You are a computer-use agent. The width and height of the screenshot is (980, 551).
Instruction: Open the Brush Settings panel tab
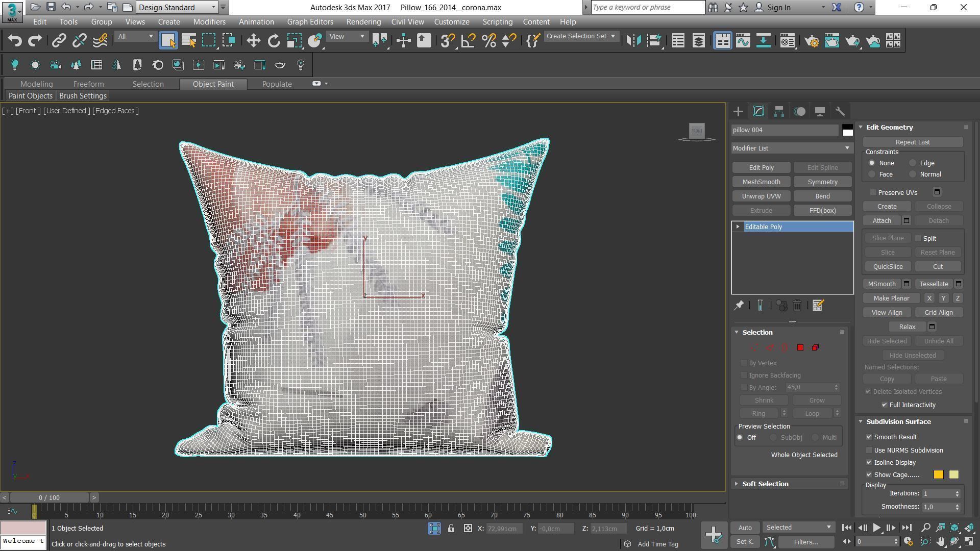click(x=83, y=96)
